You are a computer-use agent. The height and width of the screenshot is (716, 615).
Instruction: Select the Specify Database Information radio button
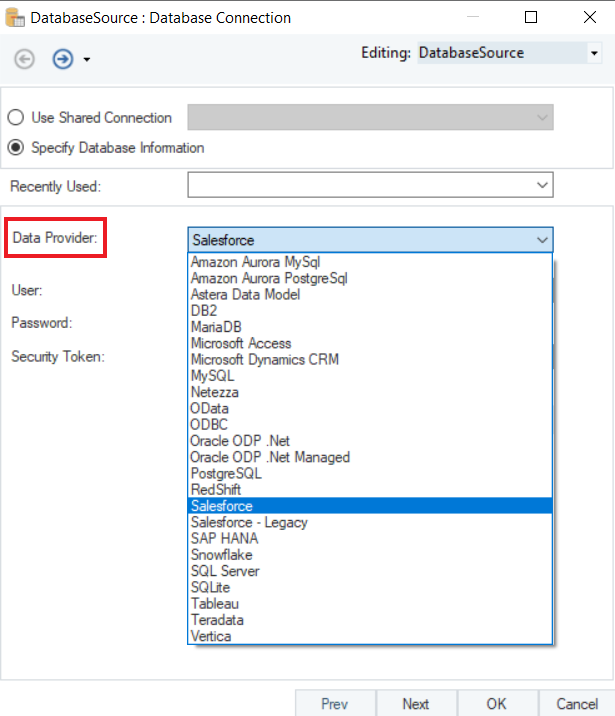tap(16, 147)
